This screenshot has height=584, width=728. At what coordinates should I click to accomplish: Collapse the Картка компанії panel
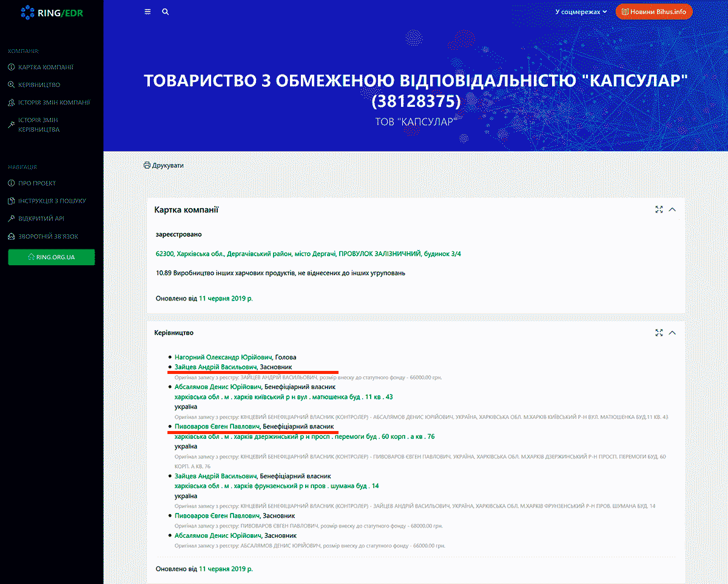[672, 209]
